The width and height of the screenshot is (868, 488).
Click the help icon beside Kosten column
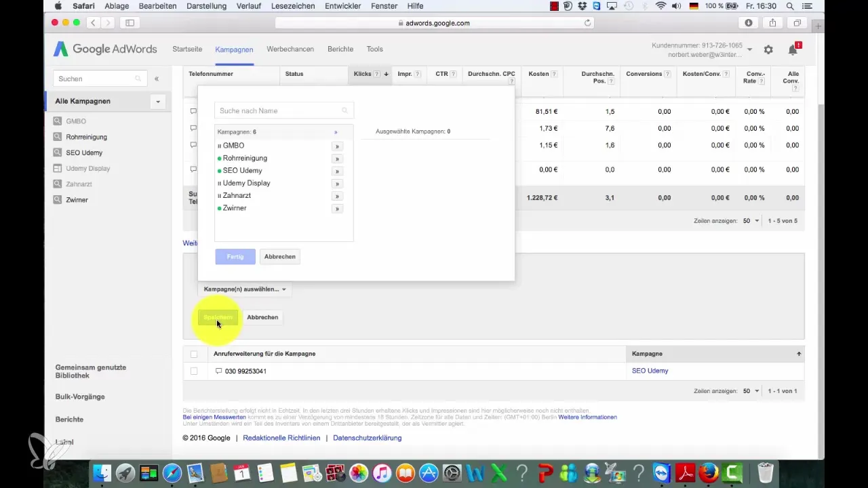pos(555,74)
